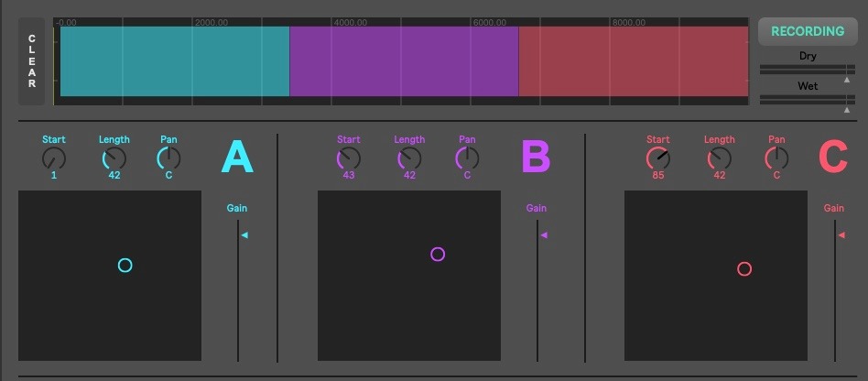This screenshot has height=381, width=868.
Task: Click the cyan circle in the A XY pad
Action: click(125, 266)
